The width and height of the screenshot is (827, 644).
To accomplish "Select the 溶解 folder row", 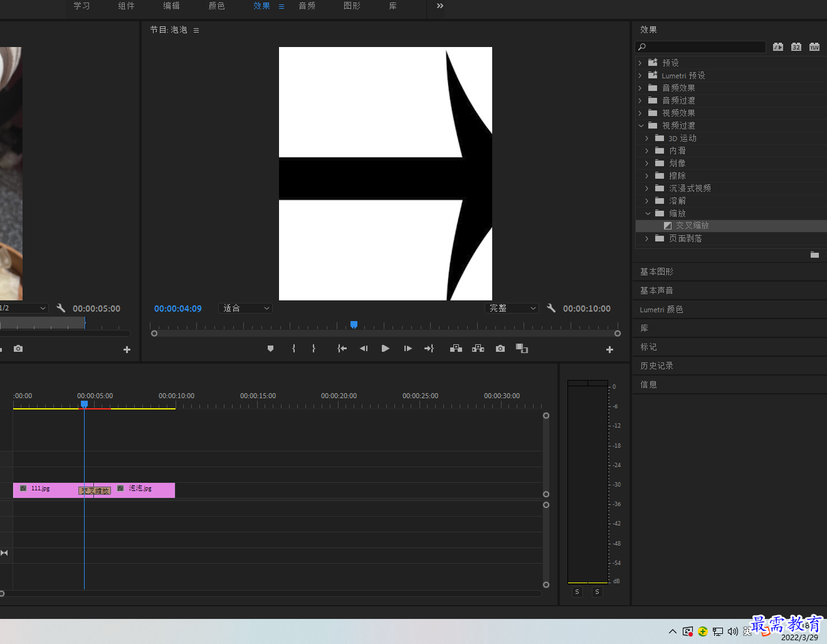I will (730, 201).
